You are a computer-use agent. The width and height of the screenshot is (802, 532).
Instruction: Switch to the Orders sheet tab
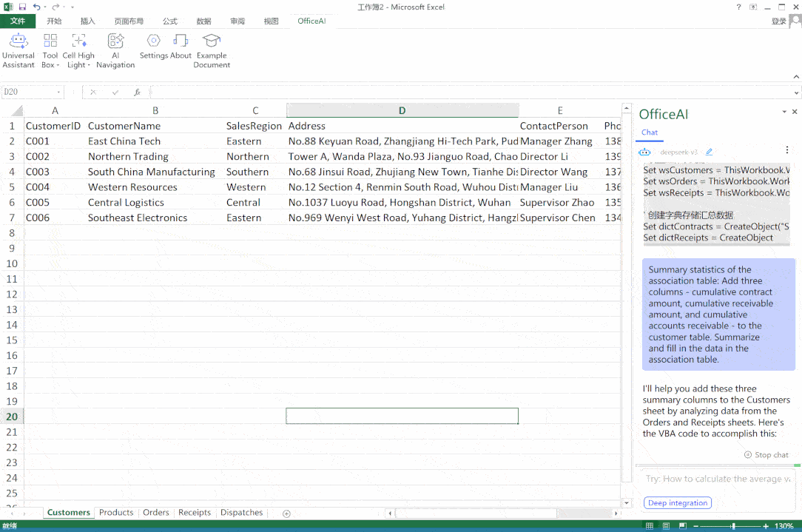click(156, 513)
